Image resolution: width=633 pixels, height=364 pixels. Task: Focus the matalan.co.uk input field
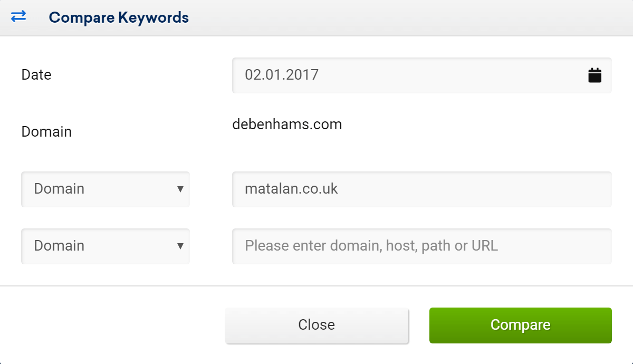(x=421, y=189)
